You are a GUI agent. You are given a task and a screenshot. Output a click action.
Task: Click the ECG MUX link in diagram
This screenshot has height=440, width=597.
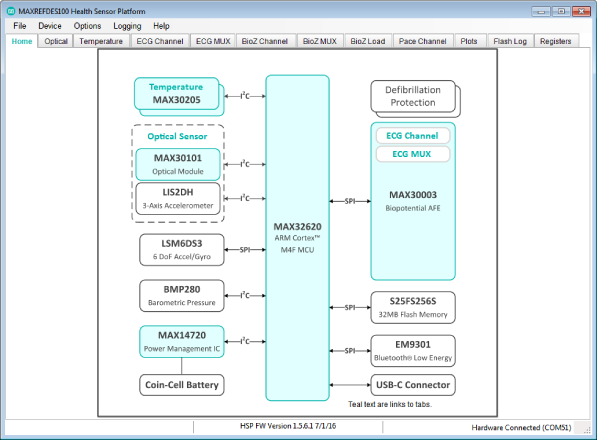[x=413, y=154]
